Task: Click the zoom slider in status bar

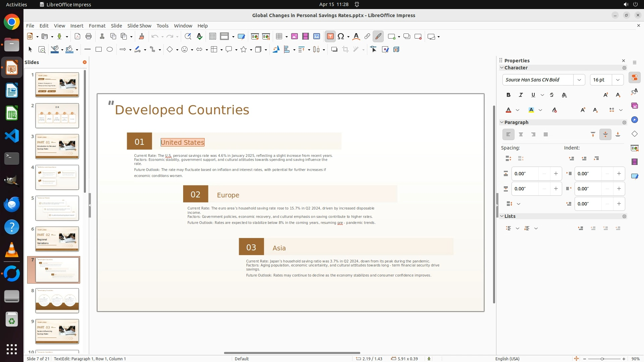Action: pos(602,359)
